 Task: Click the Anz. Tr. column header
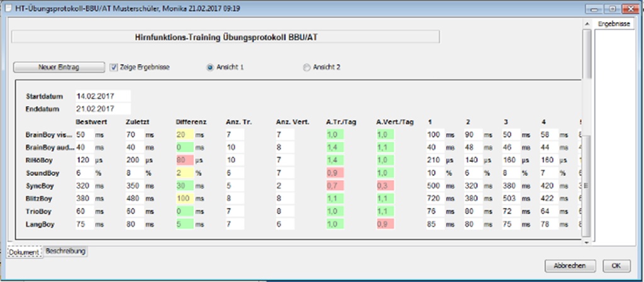coord(239,122)
